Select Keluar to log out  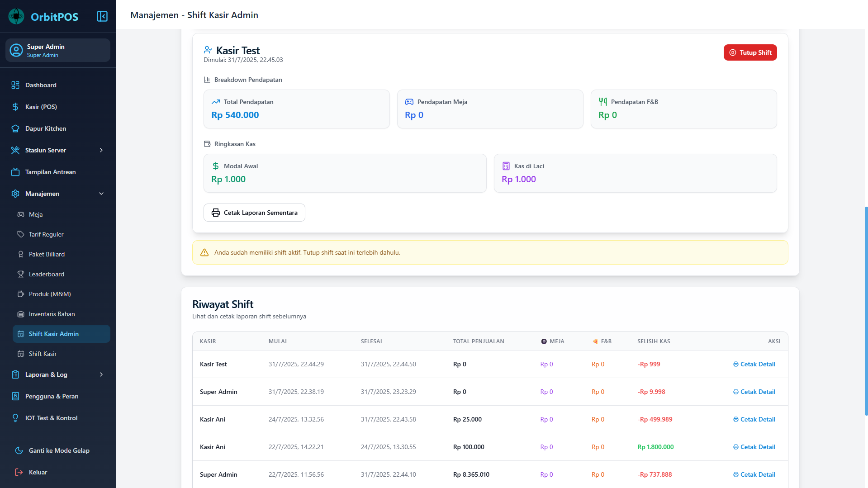tap(38, 472)
